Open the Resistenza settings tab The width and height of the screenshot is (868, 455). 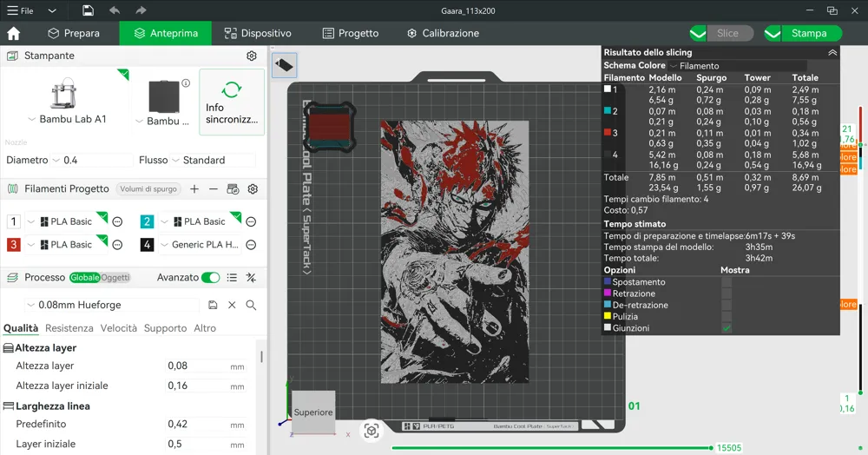pyautogui.click(x=69, y=328)
